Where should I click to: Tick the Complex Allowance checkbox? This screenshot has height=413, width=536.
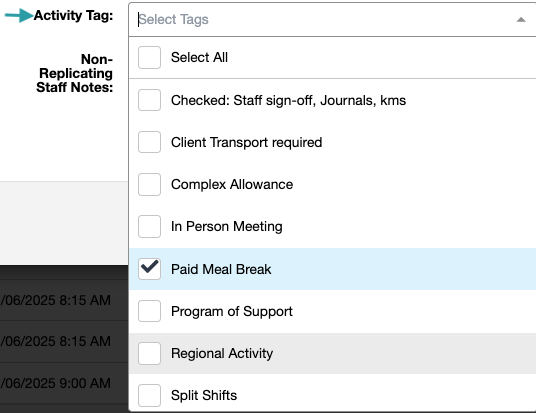click(x=149, y=184)
